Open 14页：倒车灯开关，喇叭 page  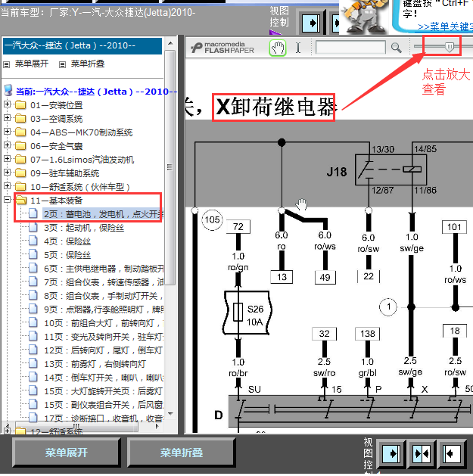[104, 378]
